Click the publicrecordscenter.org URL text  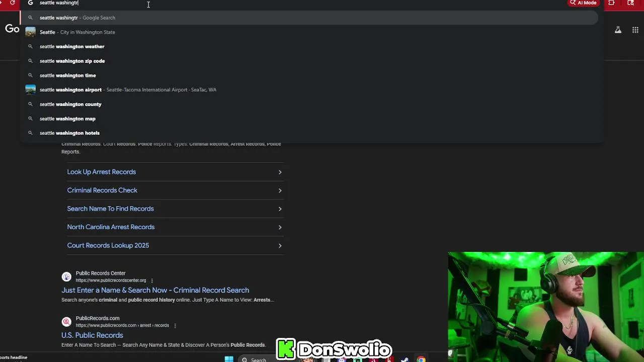coord(111,281)
